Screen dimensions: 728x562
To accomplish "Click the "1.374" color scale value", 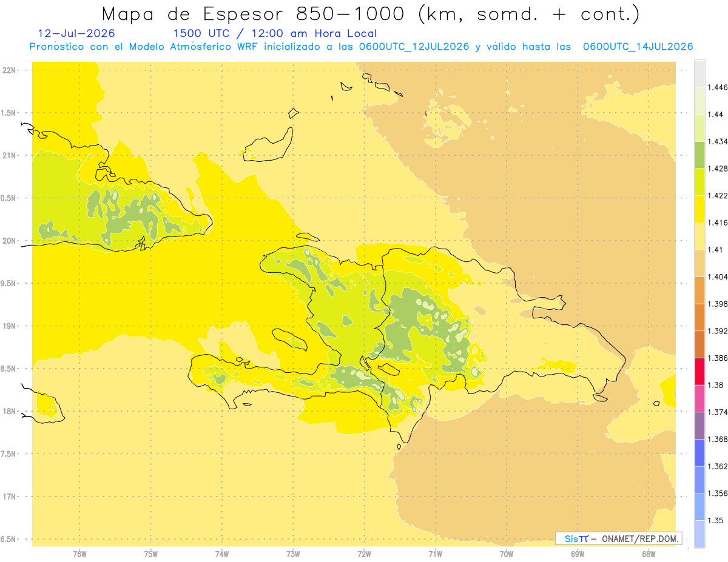I will (x=718, y=412).
